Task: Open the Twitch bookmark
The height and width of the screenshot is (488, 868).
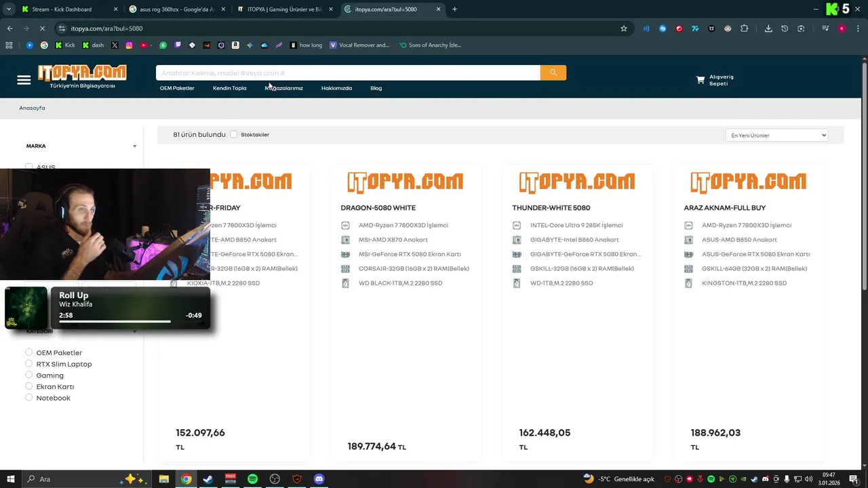Action: click(178, 45)
